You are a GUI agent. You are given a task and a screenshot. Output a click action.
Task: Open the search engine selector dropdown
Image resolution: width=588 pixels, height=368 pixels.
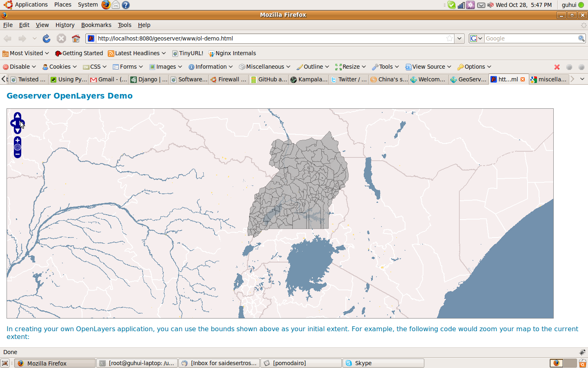[x=476, y=38]
